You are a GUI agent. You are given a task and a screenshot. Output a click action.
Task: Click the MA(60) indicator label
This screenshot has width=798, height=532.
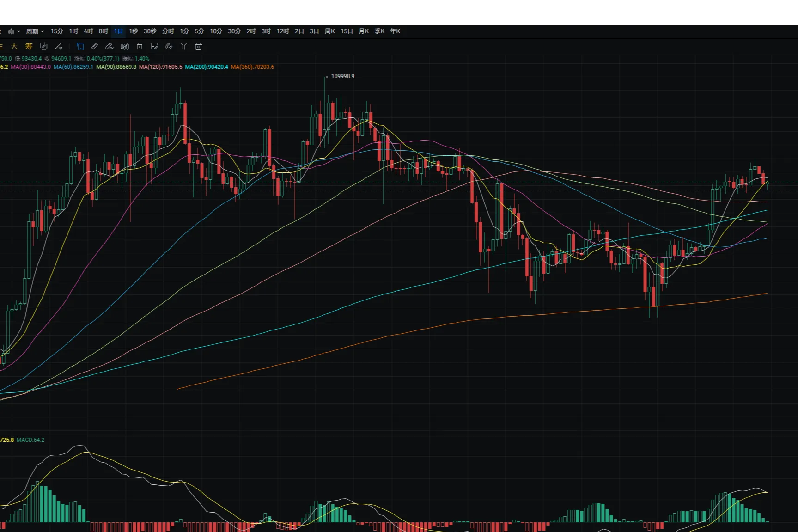coord(73,67)
